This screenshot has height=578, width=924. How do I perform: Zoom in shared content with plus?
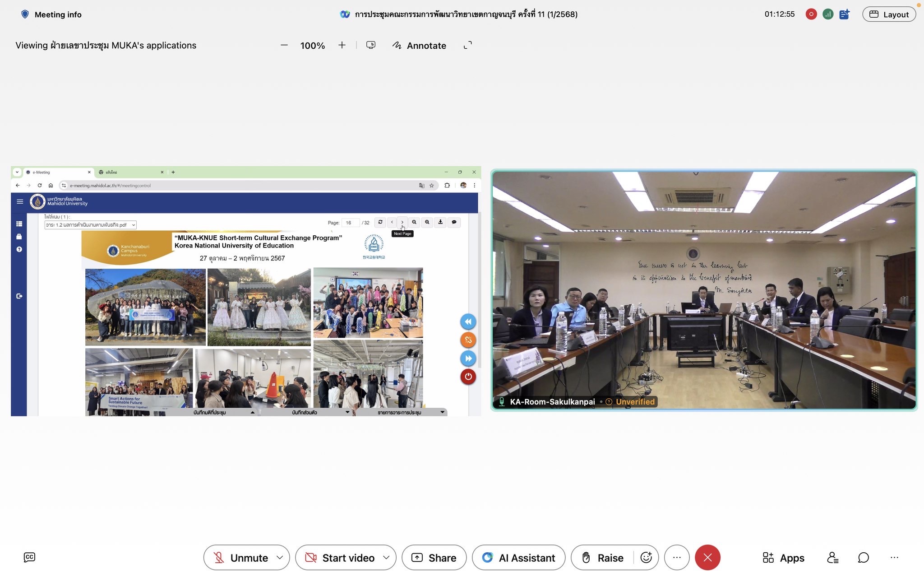[x=342, y=45]
